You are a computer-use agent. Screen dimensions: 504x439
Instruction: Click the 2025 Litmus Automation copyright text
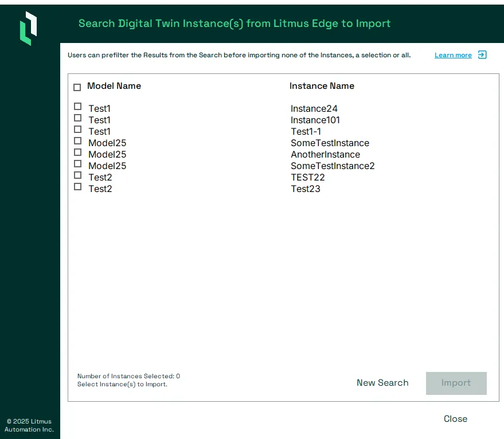tap(29, 425)
